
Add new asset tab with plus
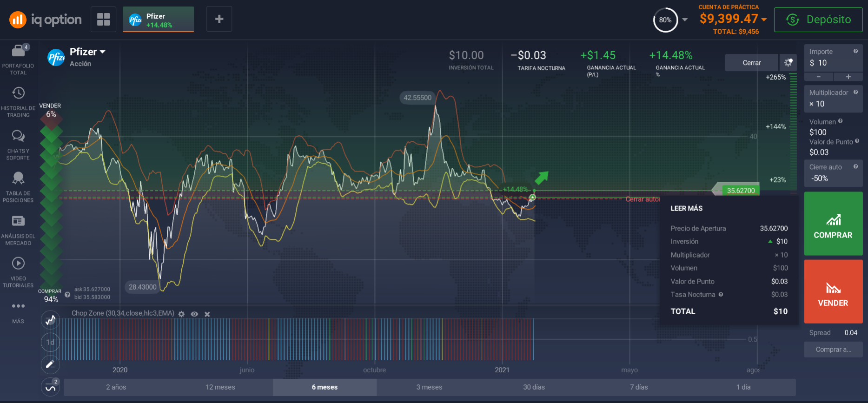click(219, 19)
